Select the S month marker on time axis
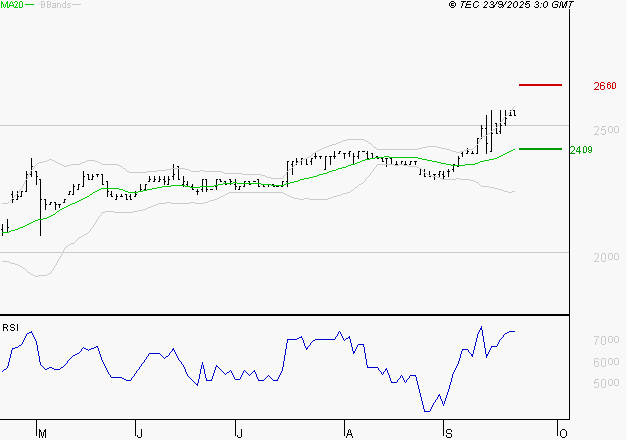This screenshot has width=627, height=440. 449,433
